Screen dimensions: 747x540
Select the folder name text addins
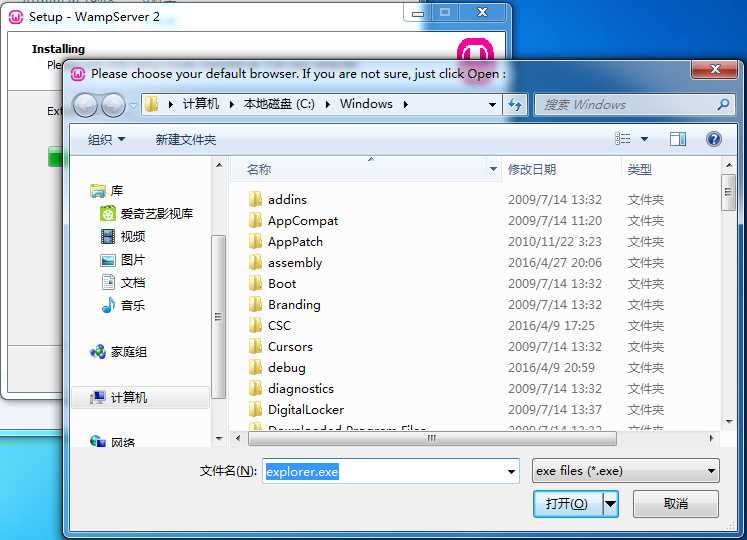pyautogui.click(x=287, y=200)
